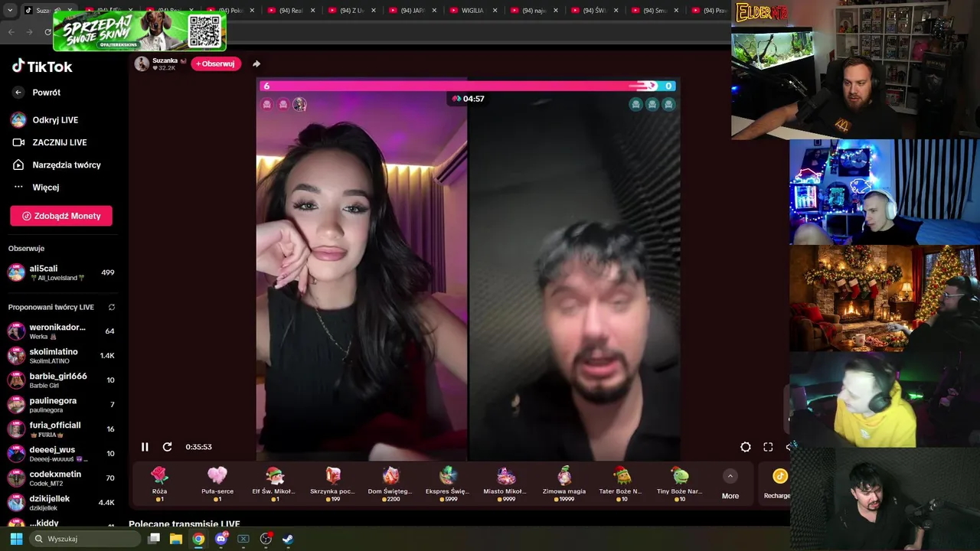
Task: Send the Elf Św. Mikoł... gift
Action: (274, 484)
